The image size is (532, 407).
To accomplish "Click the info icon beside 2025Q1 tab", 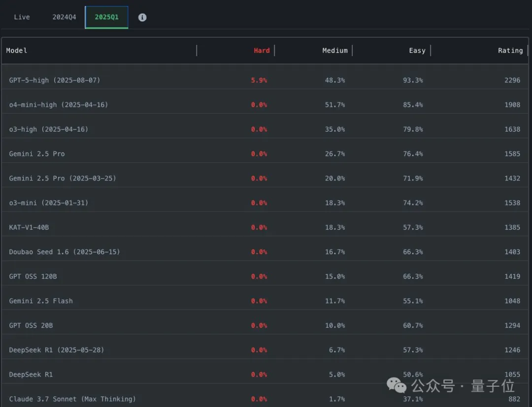I will pos(142,17).
